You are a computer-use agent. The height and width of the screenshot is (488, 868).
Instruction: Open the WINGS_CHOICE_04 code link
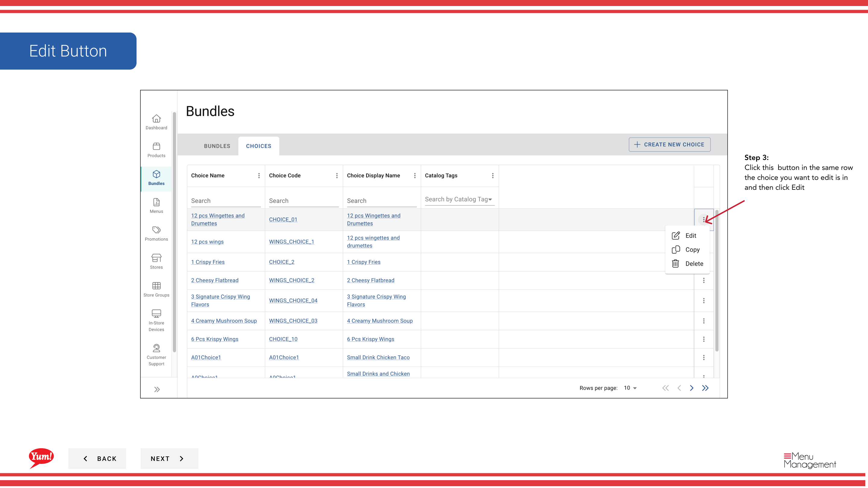[293, 300]
